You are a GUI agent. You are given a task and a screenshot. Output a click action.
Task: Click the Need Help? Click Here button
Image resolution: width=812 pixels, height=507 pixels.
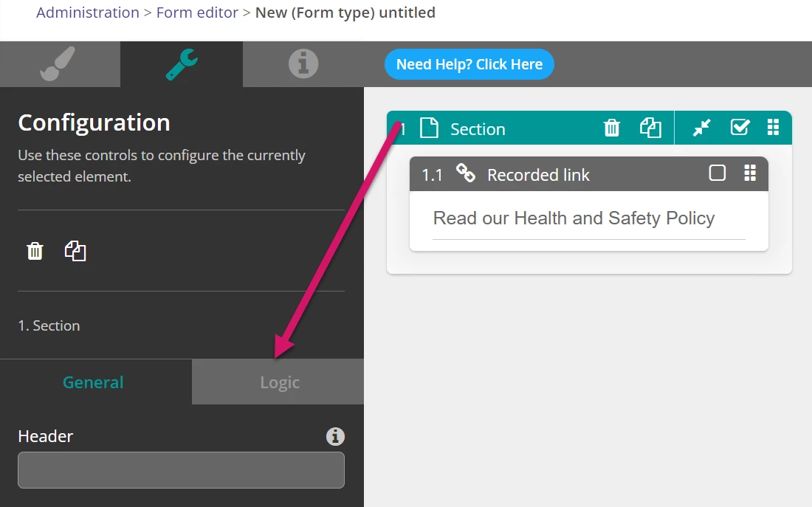point(469,64)
